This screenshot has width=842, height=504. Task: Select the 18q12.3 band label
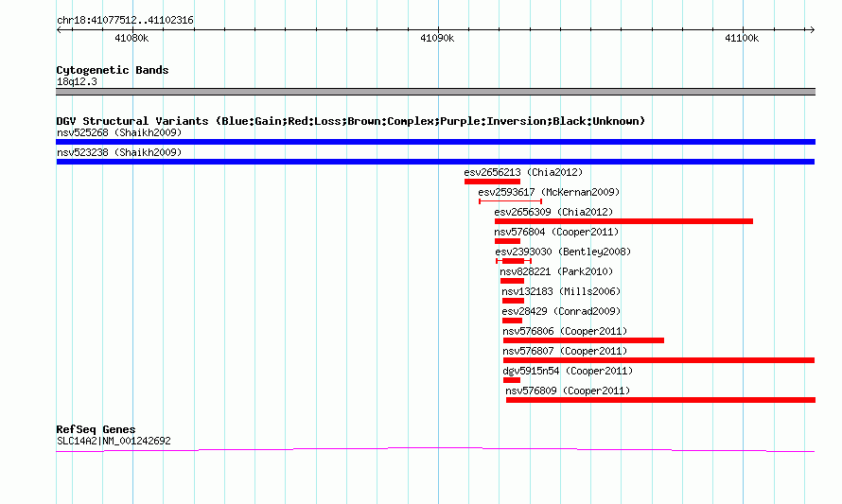tap(77, 81)
